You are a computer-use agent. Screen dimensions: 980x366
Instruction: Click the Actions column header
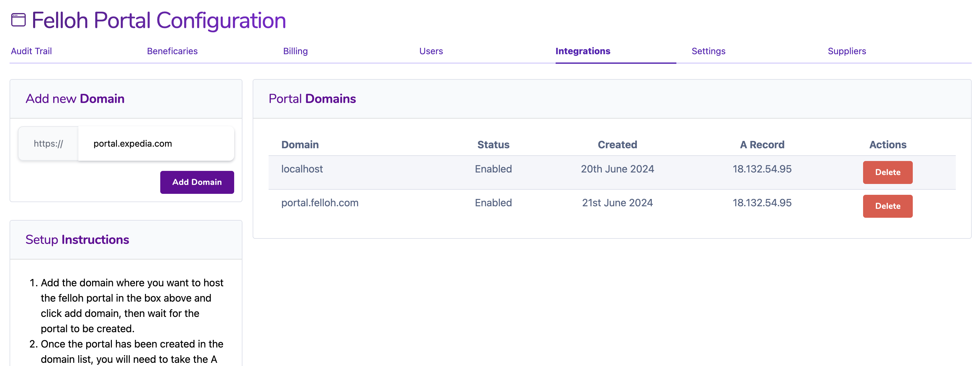click(888, 145)
